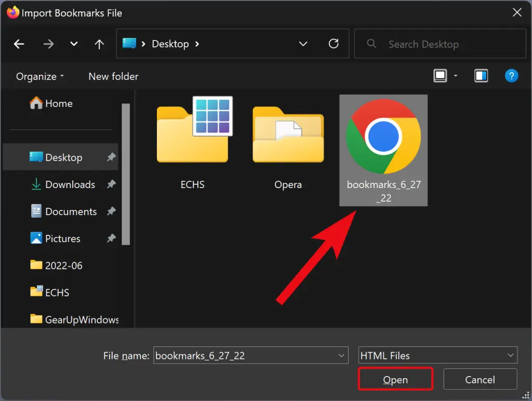Image resolution: width=532 pixels, height=401 pixels.
Task: Change the view using the thumbnail view icon
Action: (441, 75)
